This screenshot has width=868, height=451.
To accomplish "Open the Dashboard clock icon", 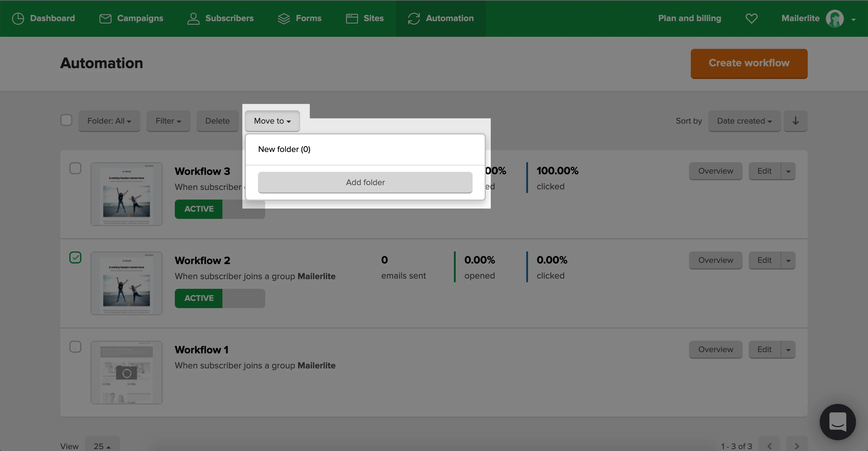I will click(18, 18).
